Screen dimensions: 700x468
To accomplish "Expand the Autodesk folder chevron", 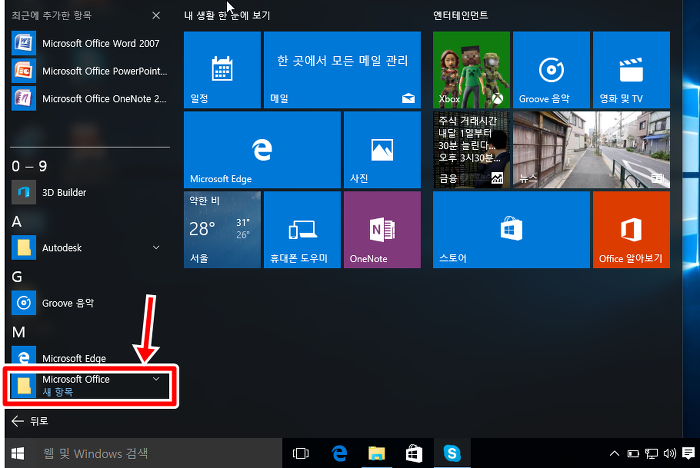I will coord(156,247).
